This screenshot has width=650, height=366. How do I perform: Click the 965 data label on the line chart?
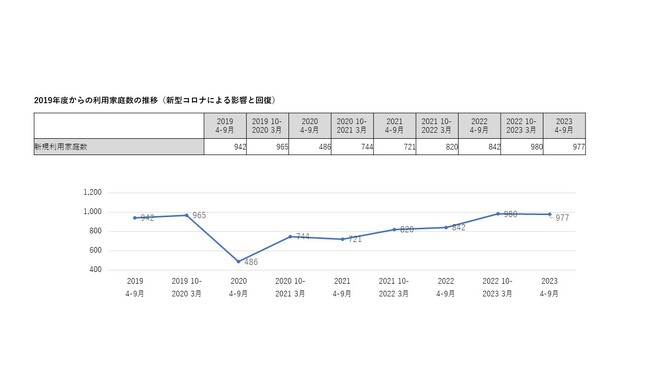coord(199,215)
